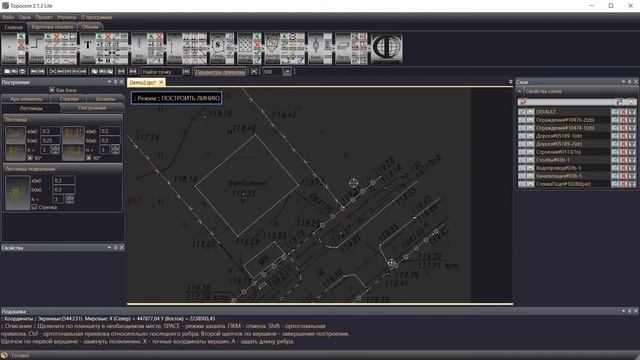
Task: Click the Найти точку input field
Action: (162, 72)
